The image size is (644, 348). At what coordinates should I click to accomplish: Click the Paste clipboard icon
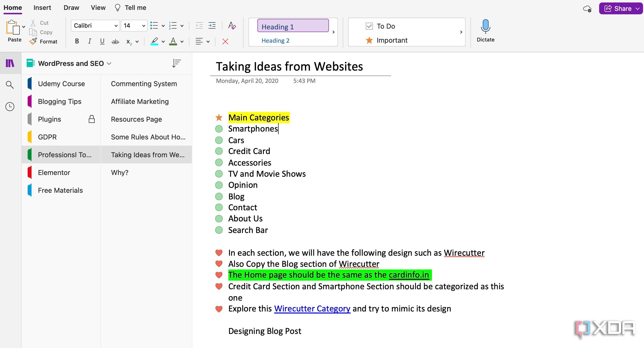click(x=13, y=27)
